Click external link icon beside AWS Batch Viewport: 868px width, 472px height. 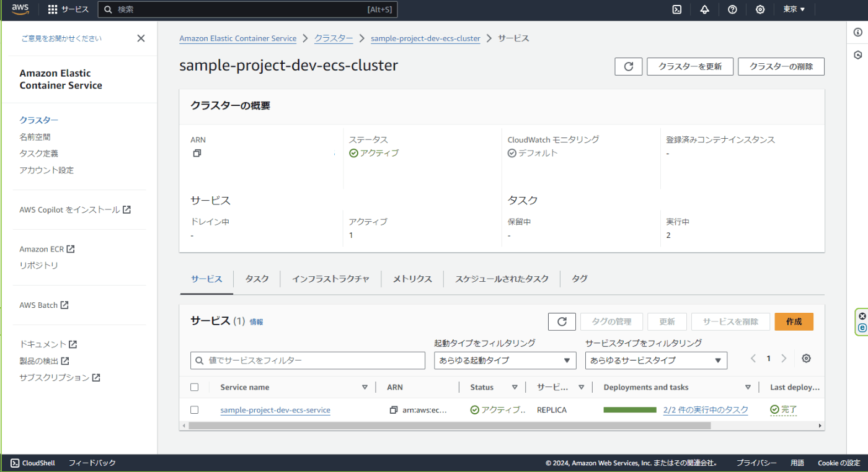(64, 305)
